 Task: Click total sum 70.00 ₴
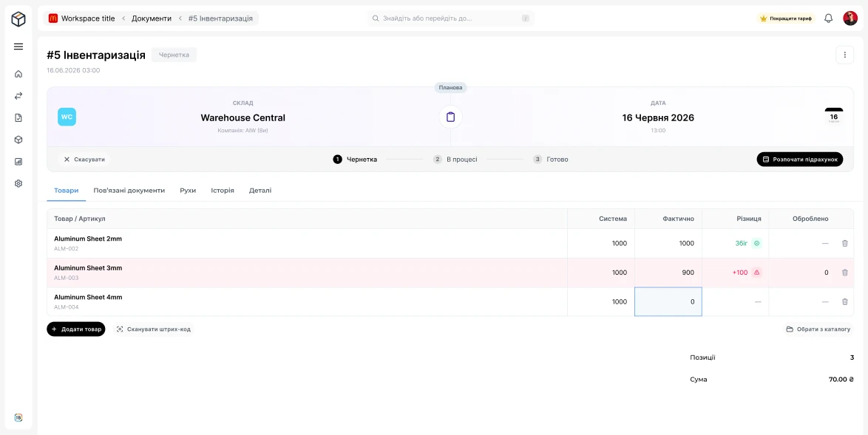click(x=841, y=380)
